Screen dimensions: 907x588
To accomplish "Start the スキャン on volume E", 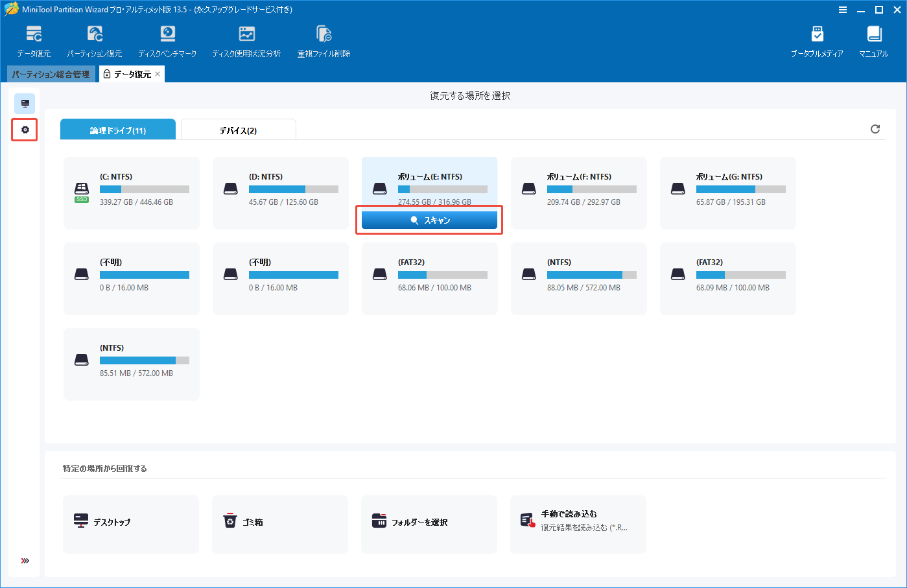I will point(429,220).
